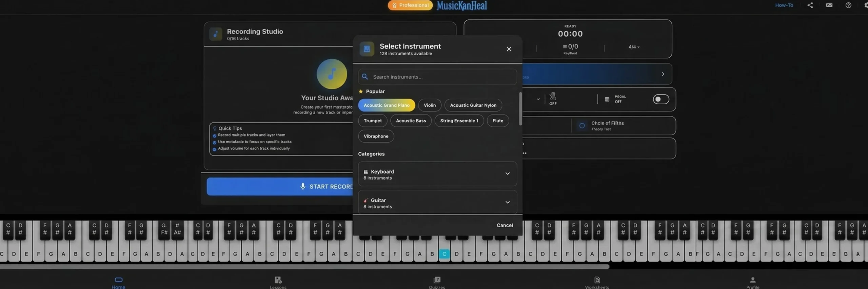The image size is (868, 289).
Task: Select the Violin instrument chip
Action: pos(430,105)
